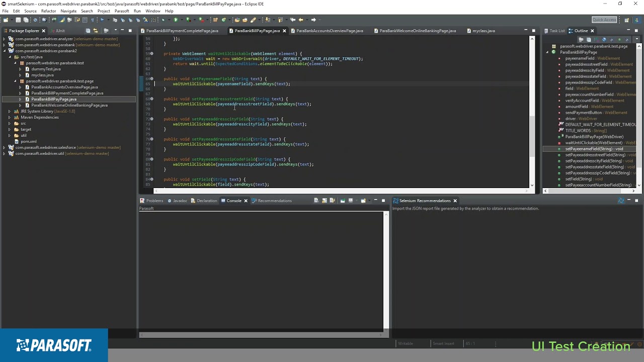Viewport: 644px width, 362px height.
Task: Click the Save All toolbar icon
Action: point(26,20)
